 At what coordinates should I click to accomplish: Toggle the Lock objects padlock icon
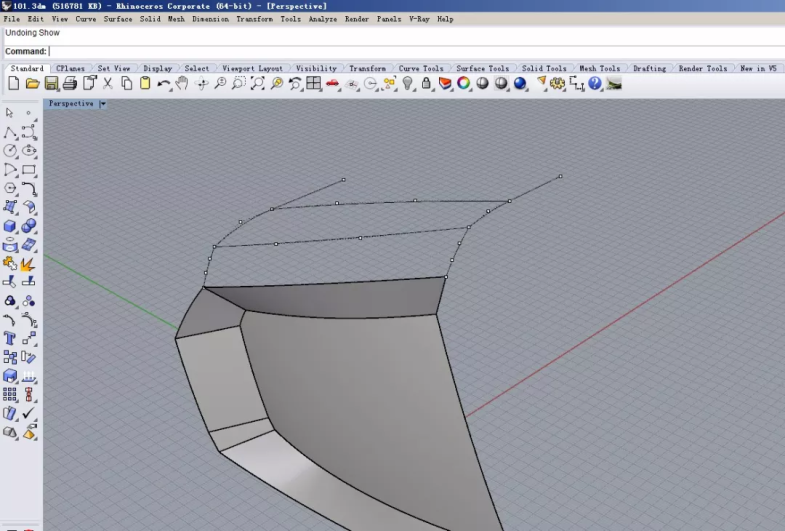point(426,84)
